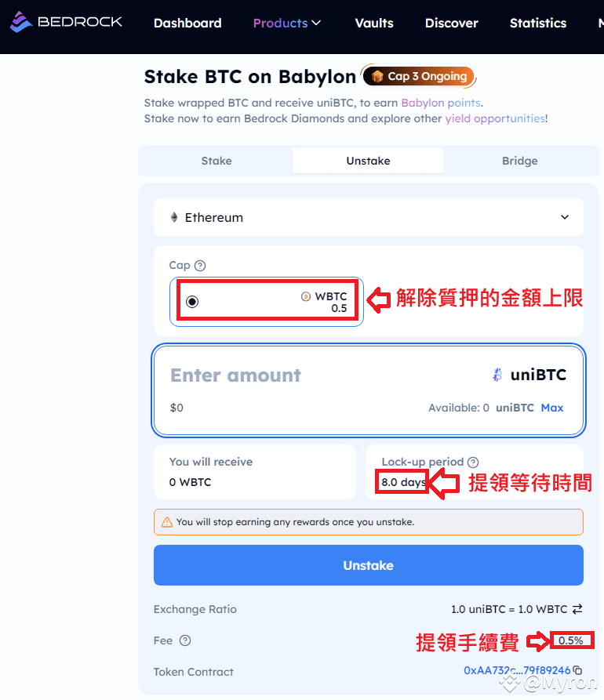Screen dimensions: 604x700
Task: Swap the exchange ratio direction icon
Action: (577, 609)
